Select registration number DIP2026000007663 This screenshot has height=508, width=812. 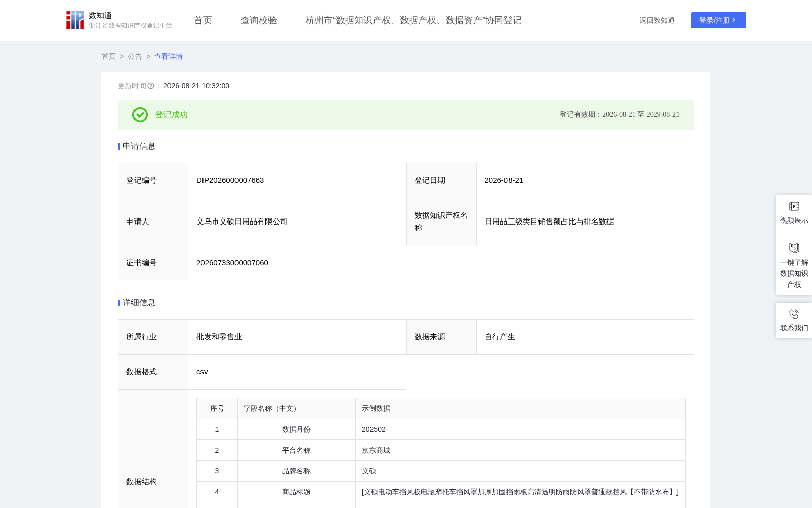[230, 180]
